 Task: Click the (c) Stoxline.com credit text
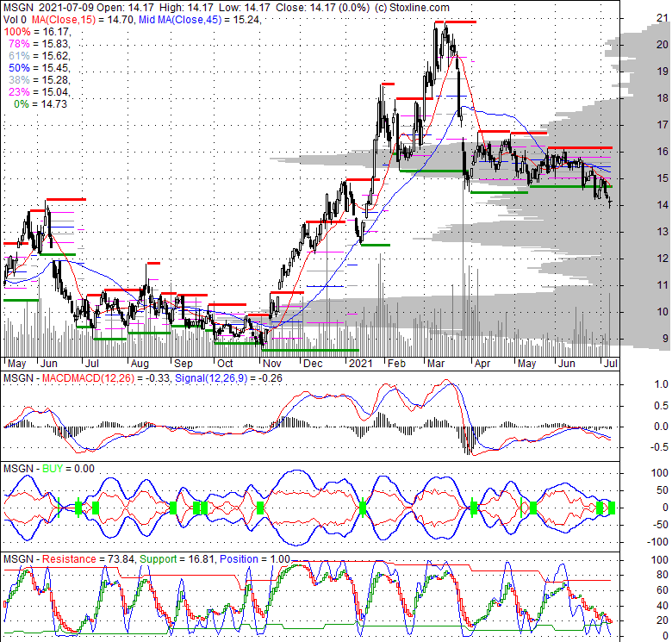(x=412, y=8)
